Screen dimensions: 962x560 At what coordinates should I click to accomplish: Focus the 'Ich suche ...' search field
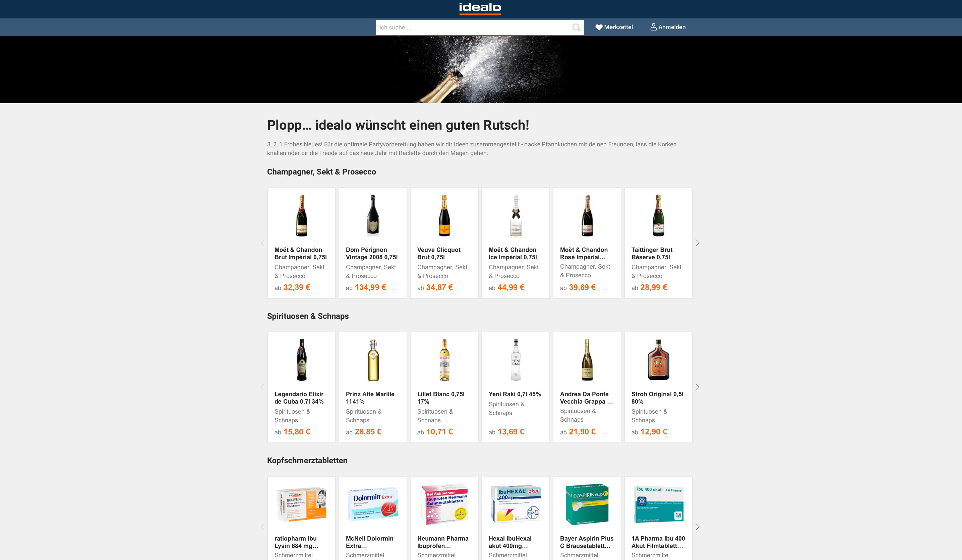tap(473, 27)
